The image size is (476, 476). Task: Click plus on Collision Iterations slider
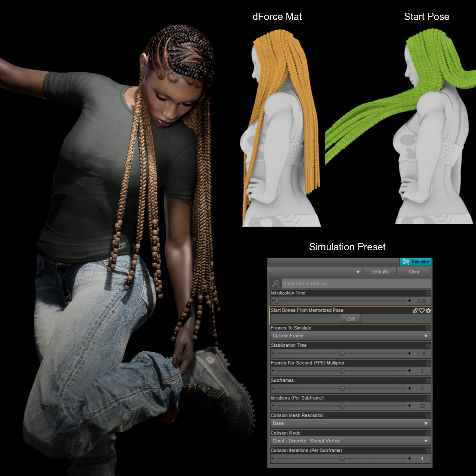tap(409, 458)
